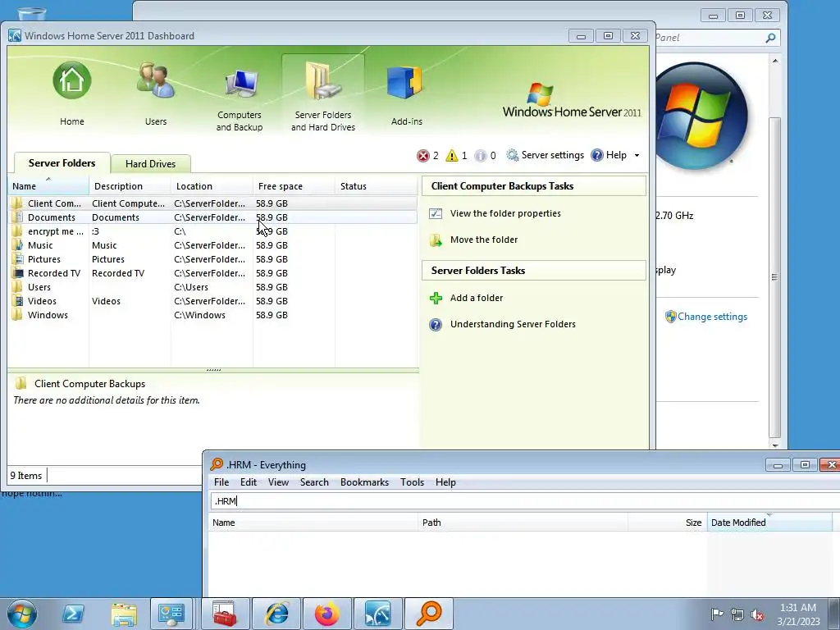Click the informational alerts icon
The image size is (840, 630).
[x=481, y=155]
